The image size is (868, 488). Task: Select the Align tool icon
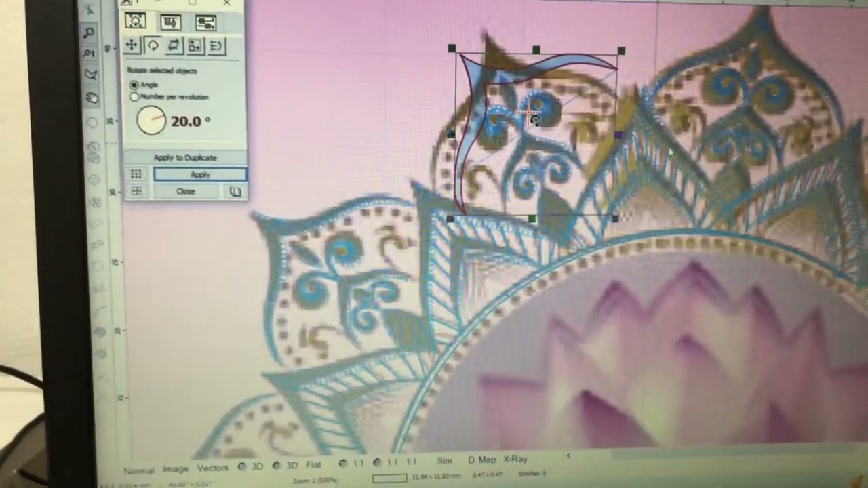tap(216, 46)
